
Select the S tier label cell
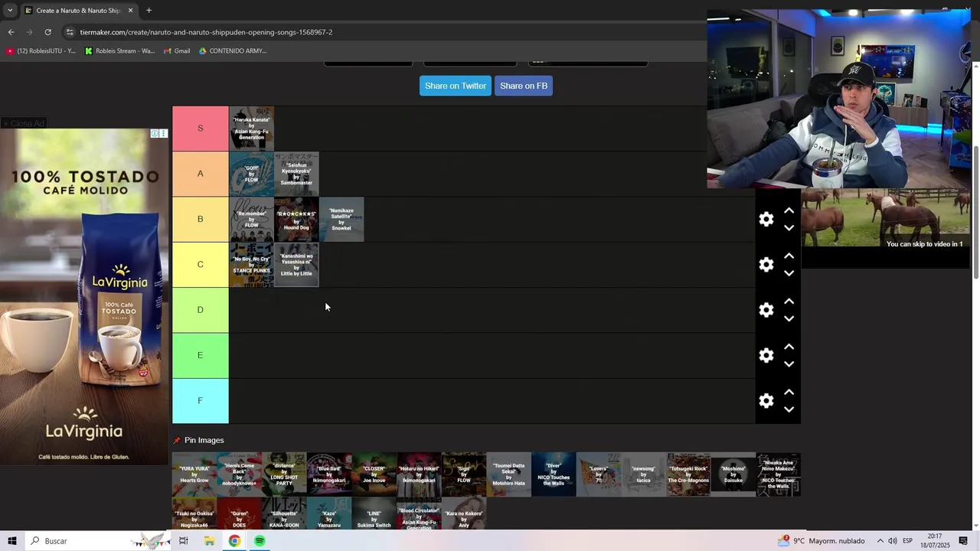[201, 129]
